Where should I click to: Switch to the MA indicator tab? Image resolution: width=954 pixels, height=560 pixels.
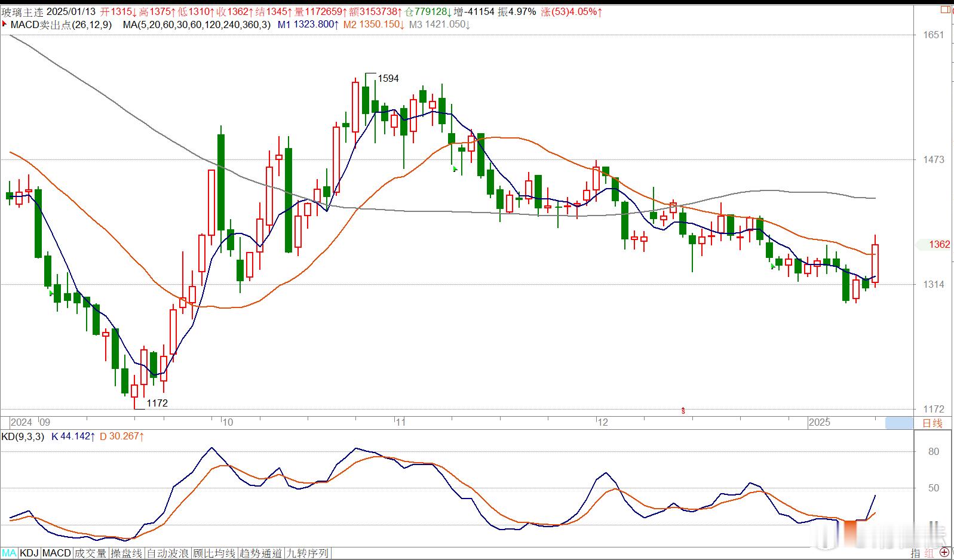coord(10,553)
